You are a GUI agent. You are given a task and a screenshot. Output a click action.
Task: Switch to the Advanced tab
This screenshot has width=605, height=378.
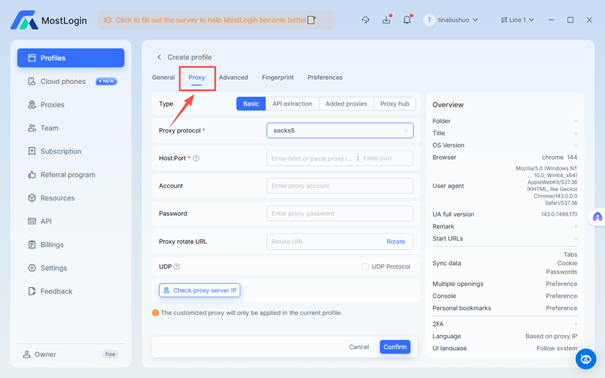coord(233,77)
